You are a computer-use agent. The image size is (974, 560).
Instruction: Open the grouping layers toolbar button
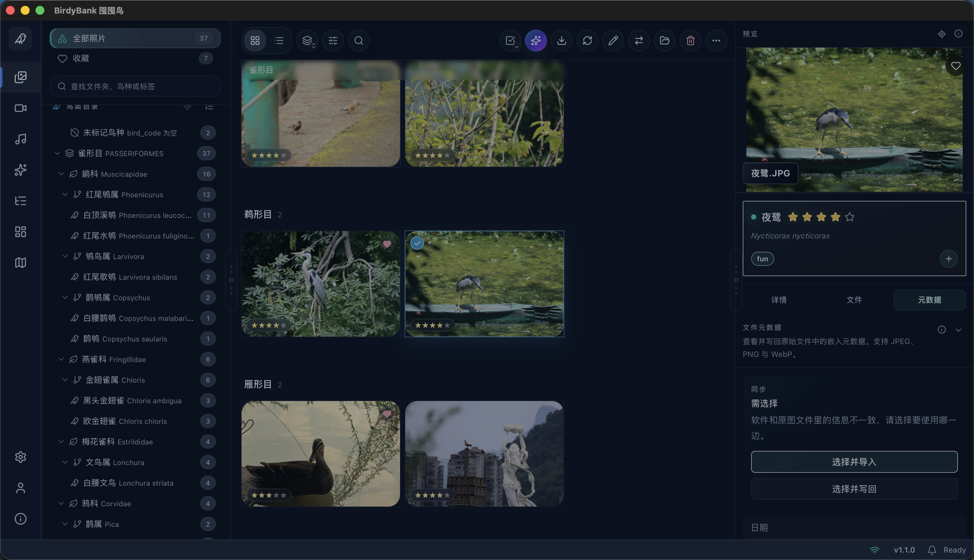click(x=307, y=40)
